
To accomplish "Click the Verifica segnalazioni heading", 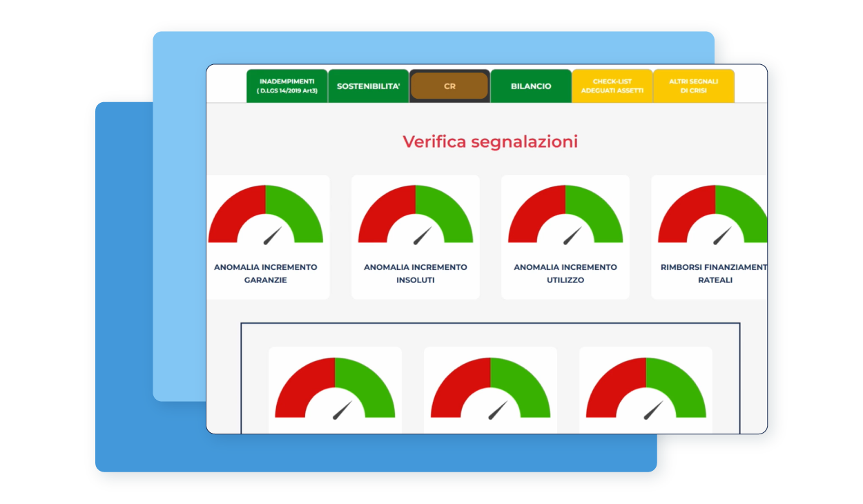I will click(490, 142).
